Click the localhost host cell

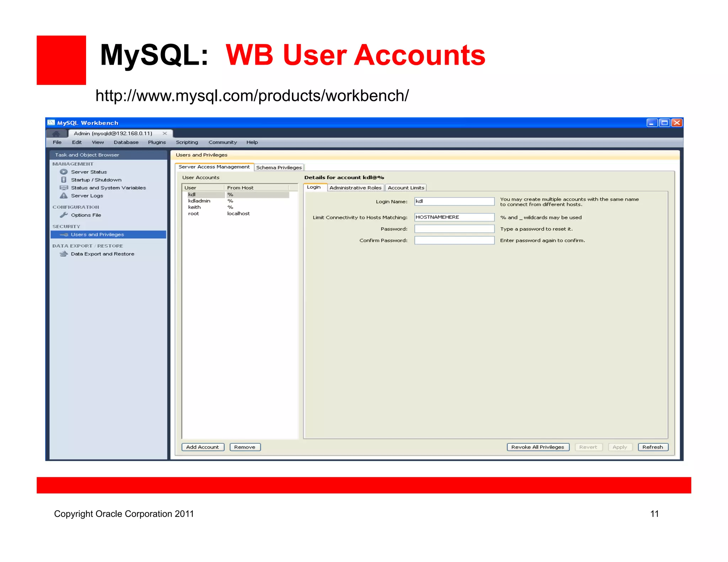coord(239,214)
